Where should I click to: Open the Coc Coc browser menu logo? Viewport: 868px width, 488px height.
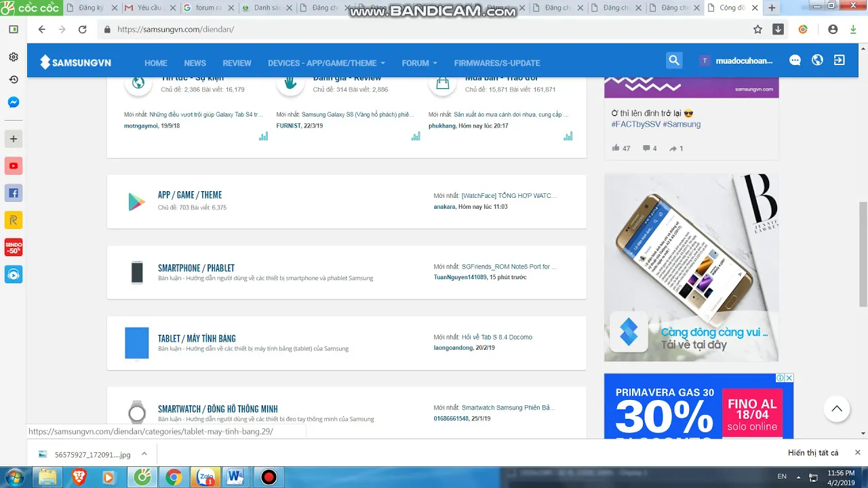pos(31,8)
